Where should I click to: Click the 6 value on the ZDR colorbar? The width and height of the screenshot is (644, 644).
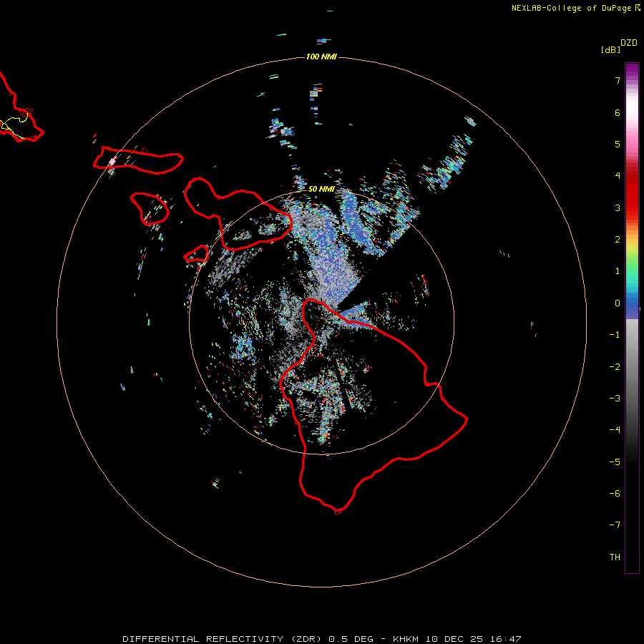(618, 112)
